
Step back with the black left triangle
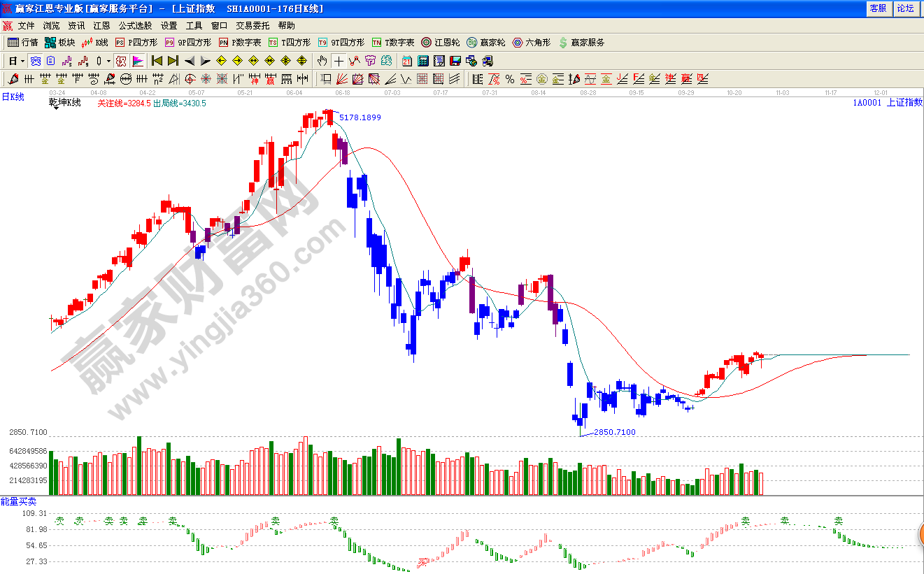coord(189,61)
